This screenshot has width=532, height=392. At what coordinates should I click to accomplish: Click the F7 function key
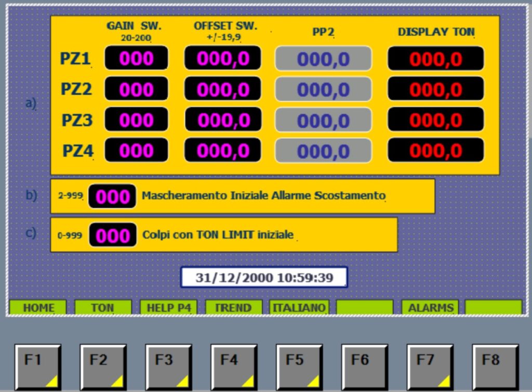[430, 367]
